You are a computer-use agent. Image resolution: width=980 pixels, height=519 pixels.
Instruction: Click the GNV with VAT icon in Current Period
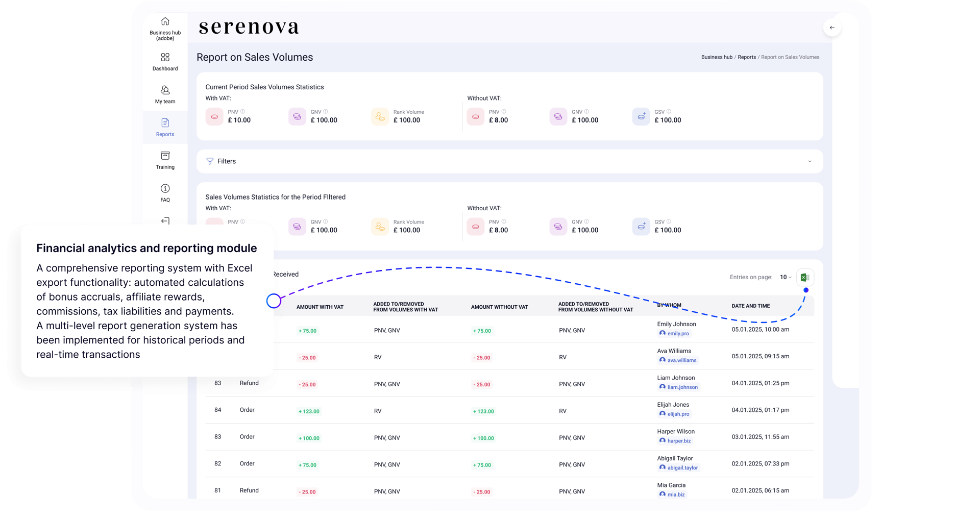(x=297, y=116)
